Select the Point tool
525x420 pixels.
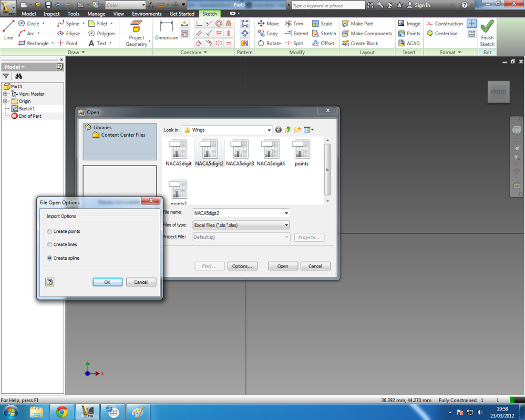pos(67,43)
